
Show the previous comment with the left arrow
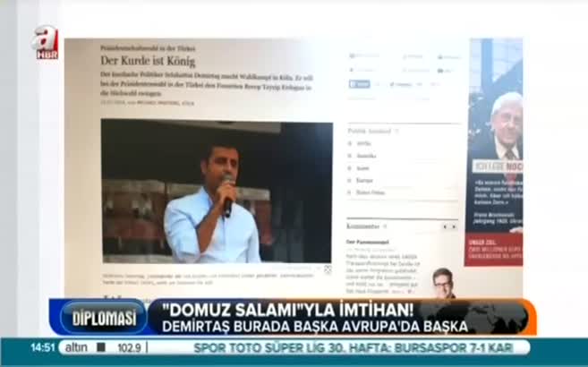tap(445, 226)
